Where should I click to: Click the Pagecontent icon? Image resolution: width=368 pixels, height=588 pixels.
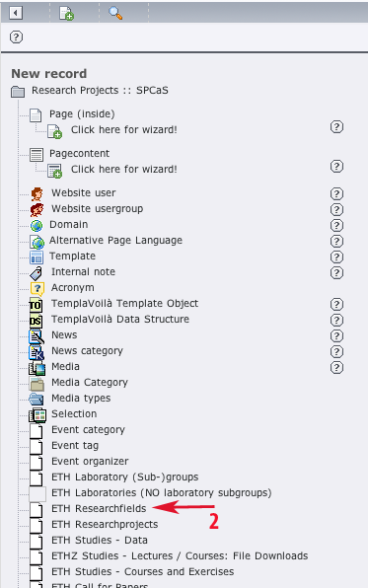tap(37, 155)
